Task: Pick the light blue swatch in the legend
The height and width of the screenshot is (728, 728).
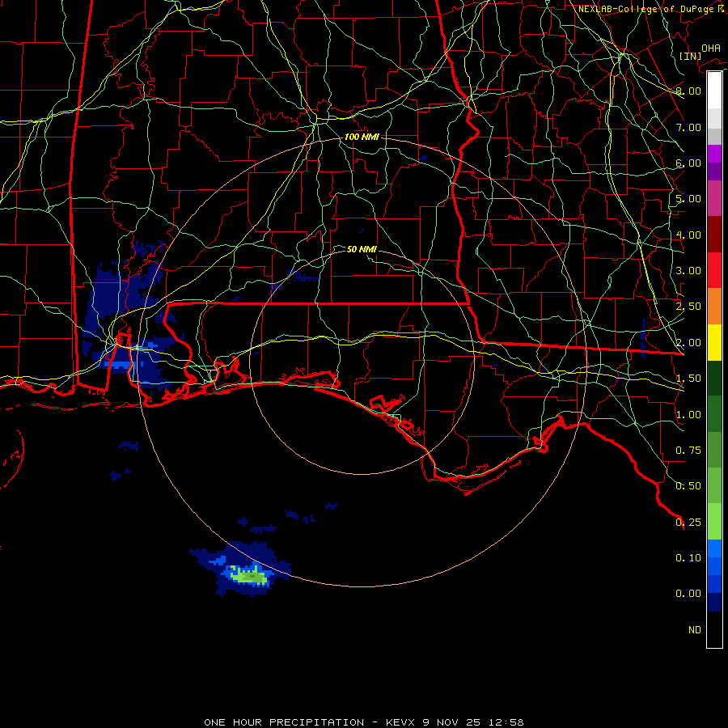Action: pos(714,548)
